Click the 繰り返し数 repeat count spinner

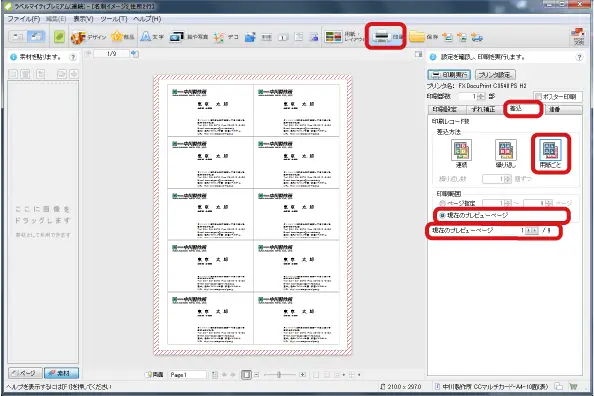point(508,179)
